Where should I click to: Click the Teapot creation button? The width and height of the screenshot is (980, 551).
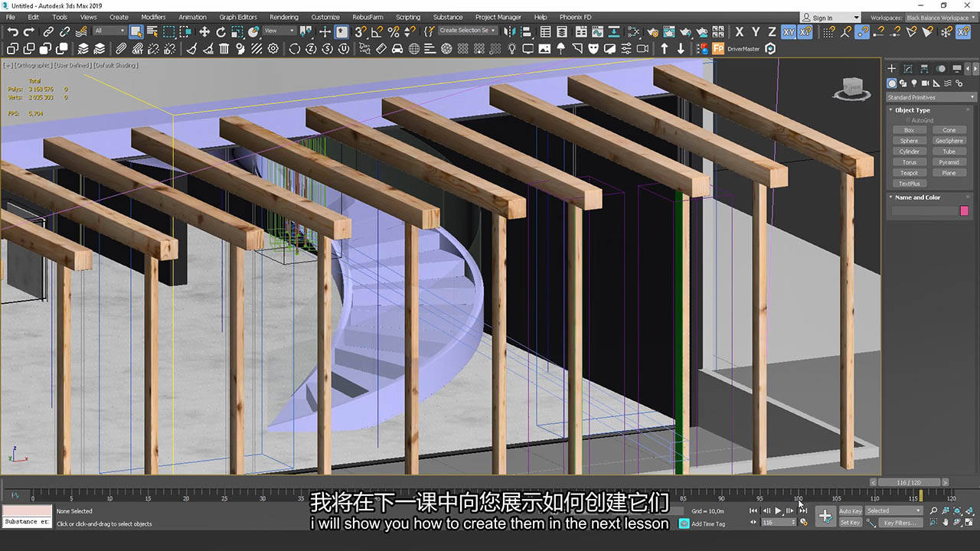coord(909,172)
